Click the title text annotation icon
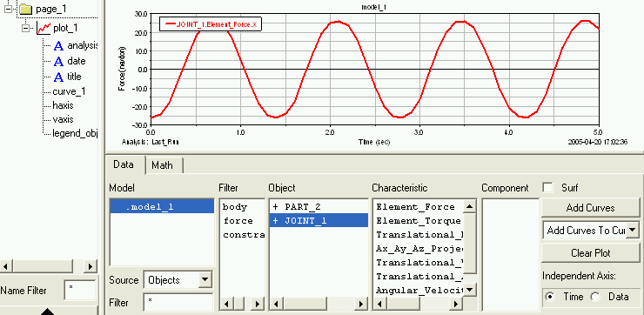The height and width of the screenshot is (315, 644). pos(58,77)
